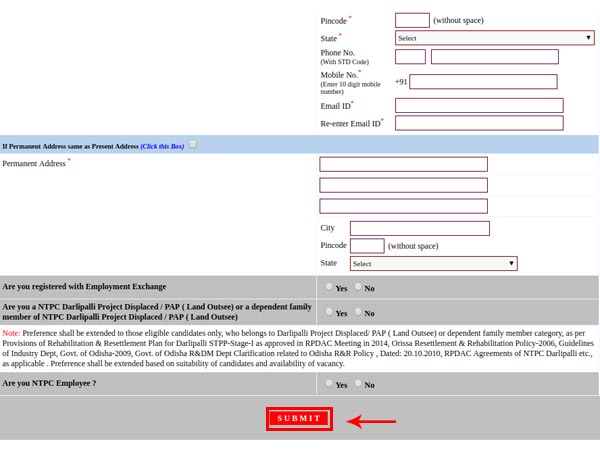Focus the present address Pincode field
600x450 pixels.
click(x=412, y=20)
